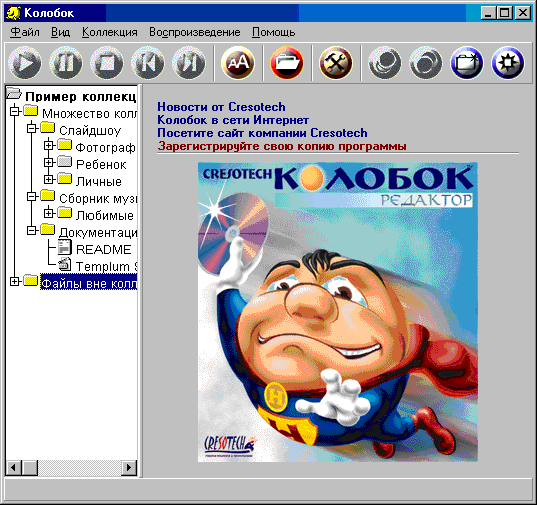Select the README document in tree

tap(103, 250)
